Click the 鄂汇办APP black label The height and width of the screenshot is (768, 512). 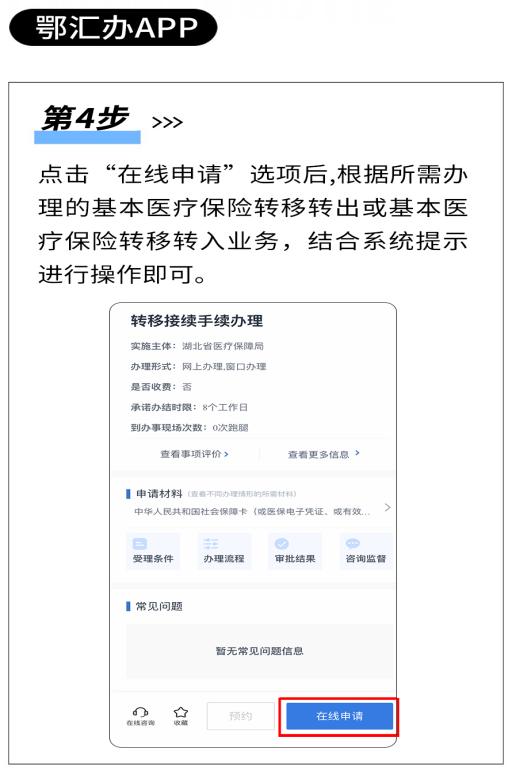point(113,27)
